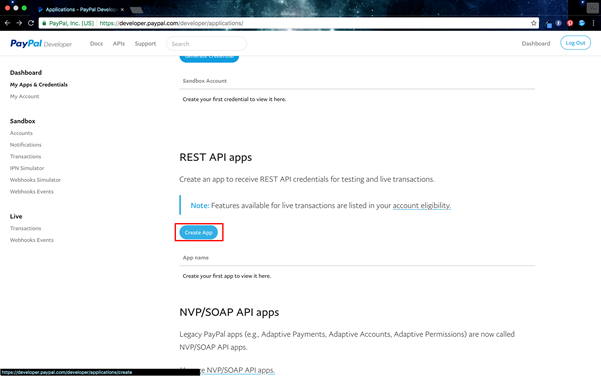Open a new browser tab
This screenshot has width=601, height=376.
[x=136, y=10]
